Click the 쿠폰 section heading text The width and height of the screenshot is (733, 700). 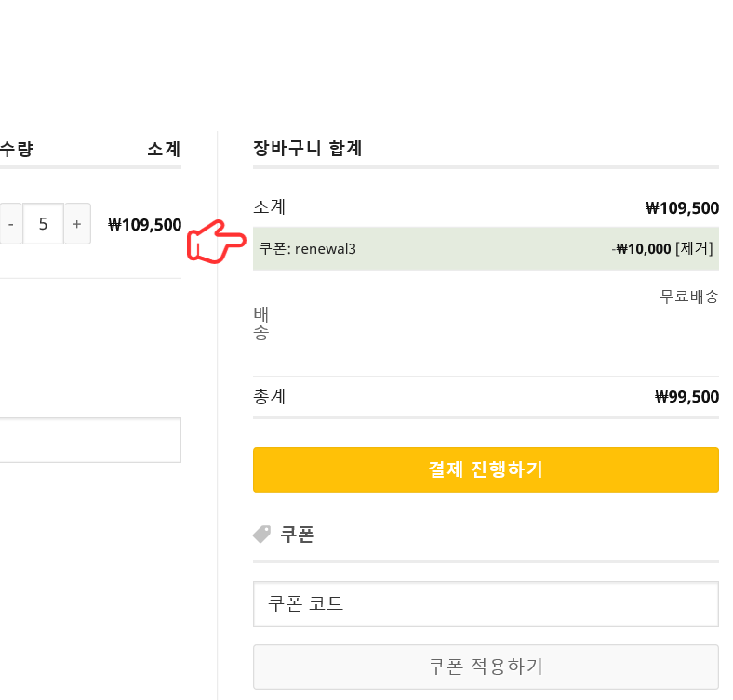click(x=297, y=535)
